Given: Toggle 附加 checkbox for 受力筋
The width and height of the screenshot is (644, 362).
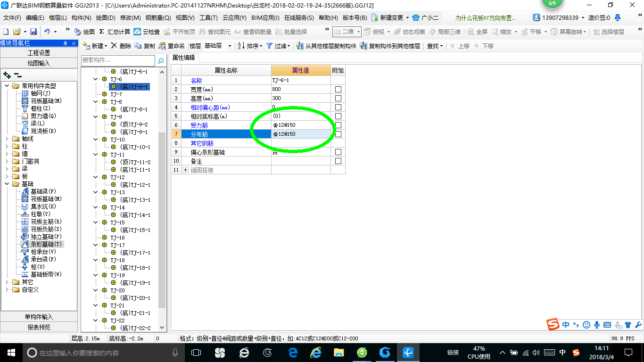Looking at the screenshot, I should click(338, 125).
